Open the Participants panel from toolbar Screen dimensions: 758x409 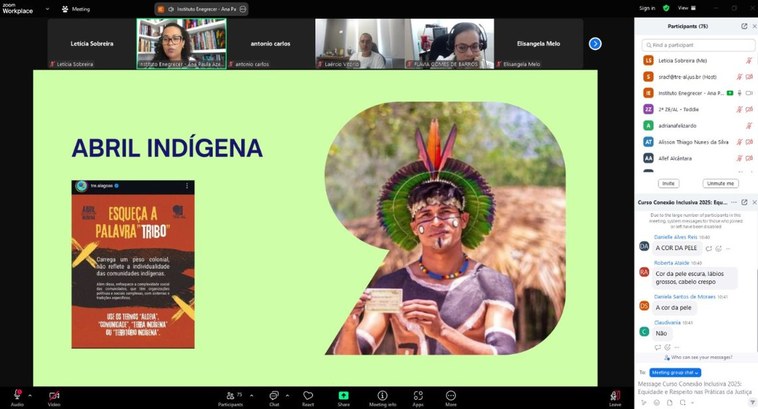[x=230, y=395]
